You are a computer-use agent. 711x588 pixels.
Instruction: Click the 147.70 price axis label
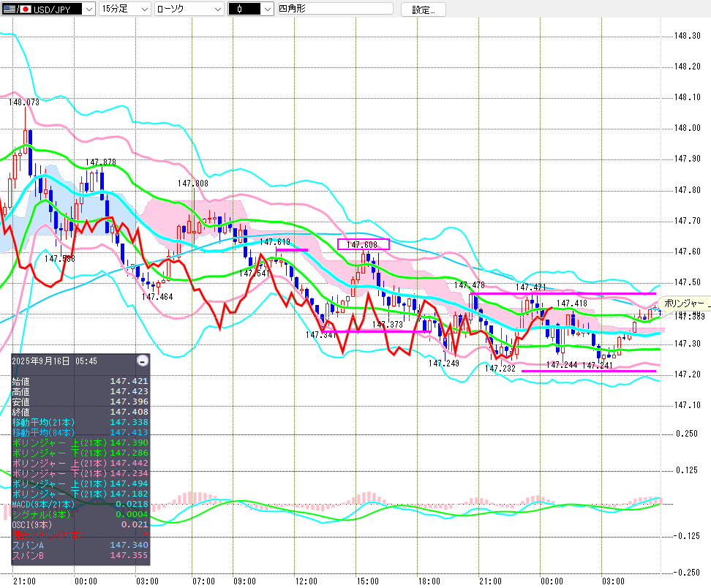pyautogui.click(x=687, y=221)
